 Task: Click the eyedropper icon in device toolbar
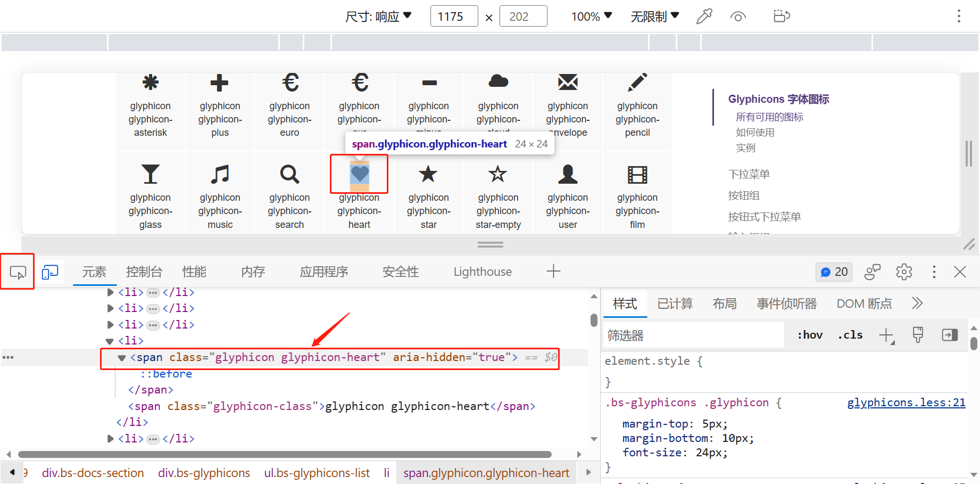click(x=704, y=17)
